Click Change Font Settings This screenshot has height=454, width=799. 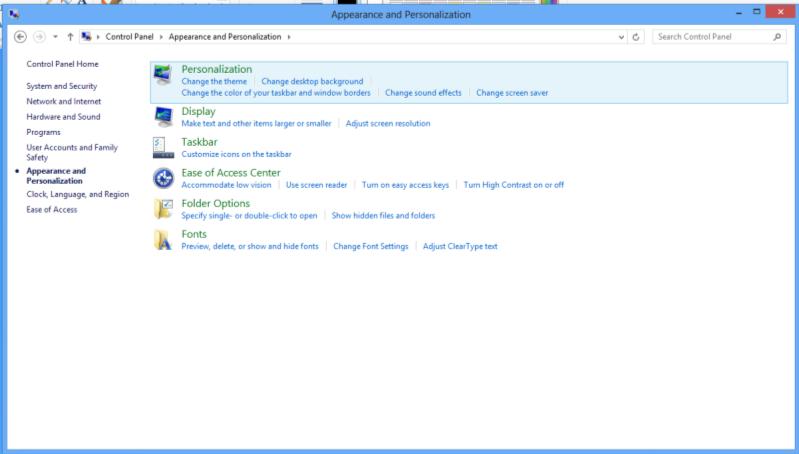pyautogui.click(x=370, y=246)
